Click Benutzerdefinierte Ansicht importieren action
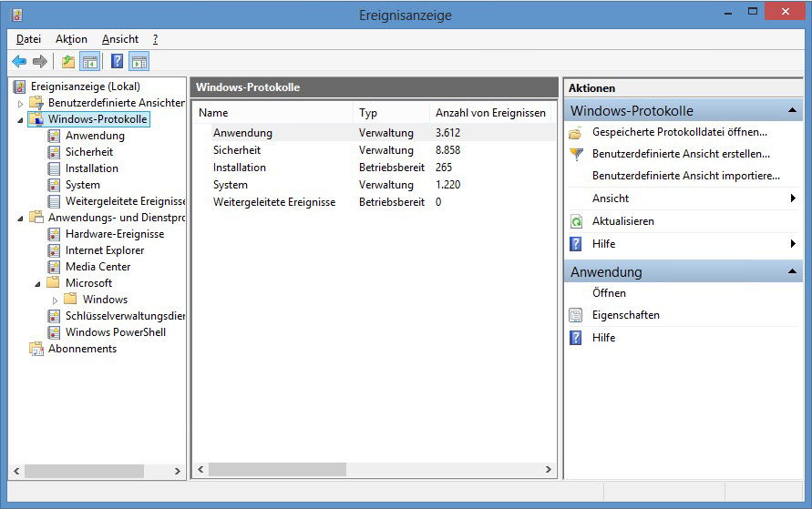 pyautogui.click(x=686, y=176)
